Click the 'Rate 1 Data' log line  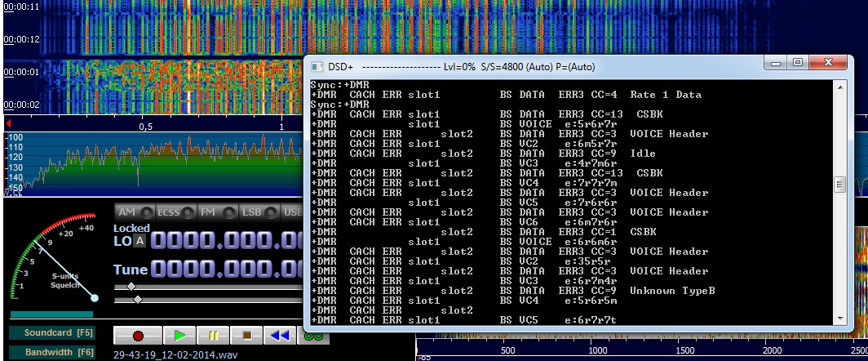point(506,95)
